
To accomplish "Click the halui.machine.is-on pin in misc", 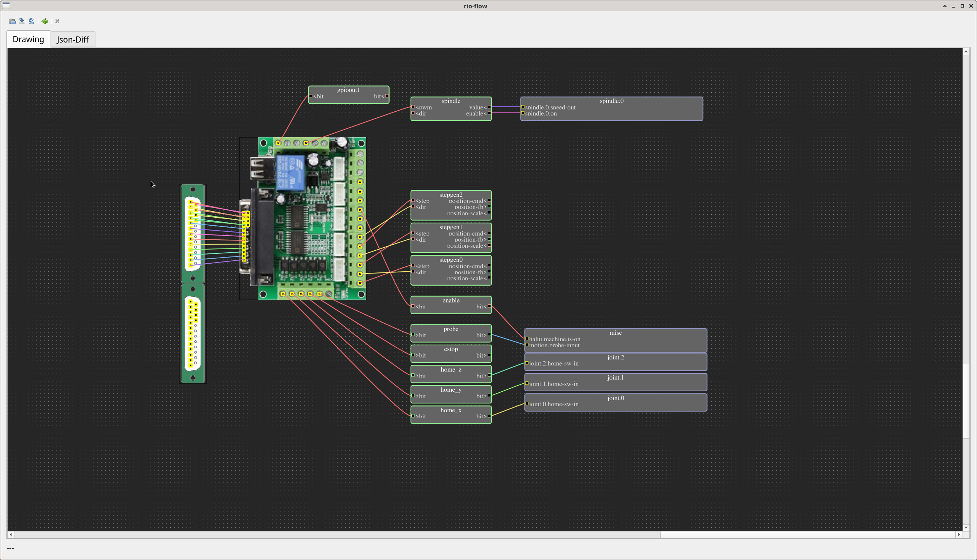I will pyautogui.click(x=554, y=339).
